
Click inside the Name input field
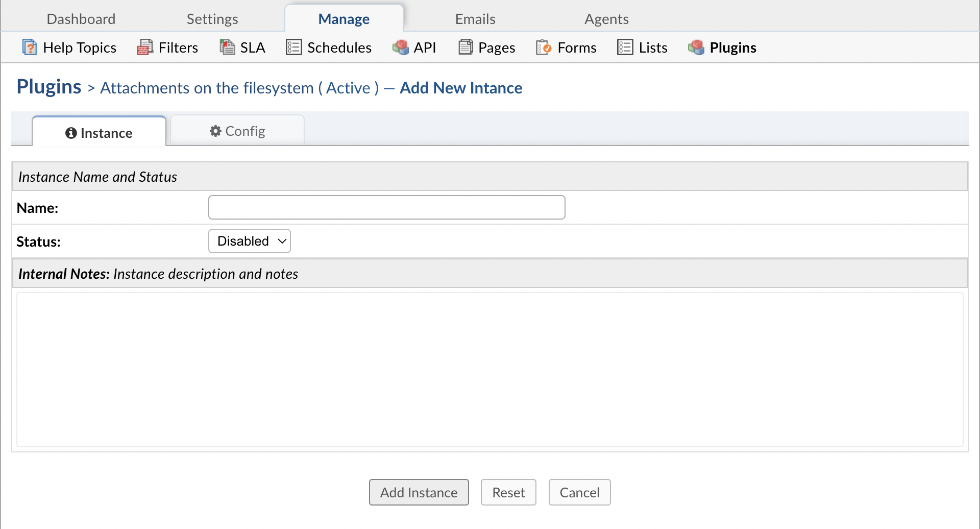pyautogui.click(x=386, y=207)
